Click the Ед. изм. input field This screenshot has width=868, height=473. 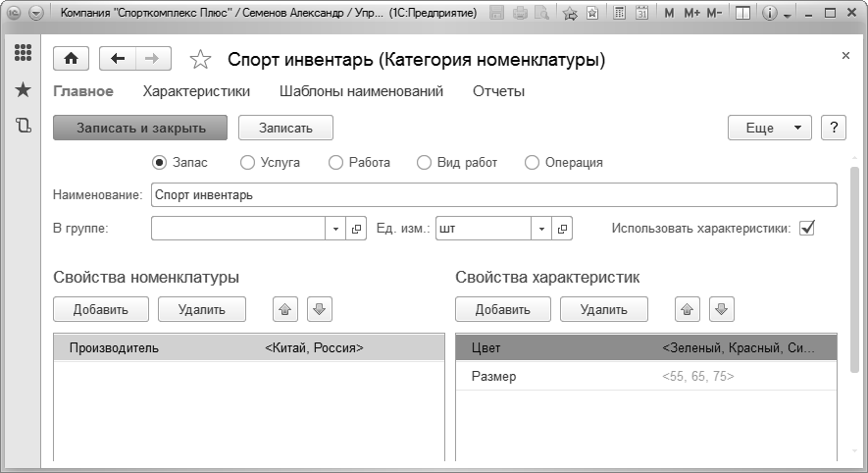point(484,229)
